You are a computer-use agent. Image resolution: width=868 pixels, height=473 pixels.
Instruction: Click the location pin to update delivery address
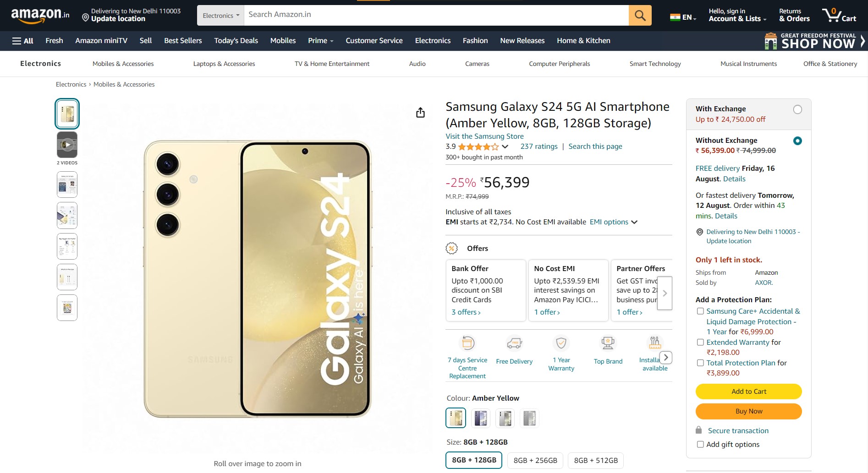tap(84, 18)
